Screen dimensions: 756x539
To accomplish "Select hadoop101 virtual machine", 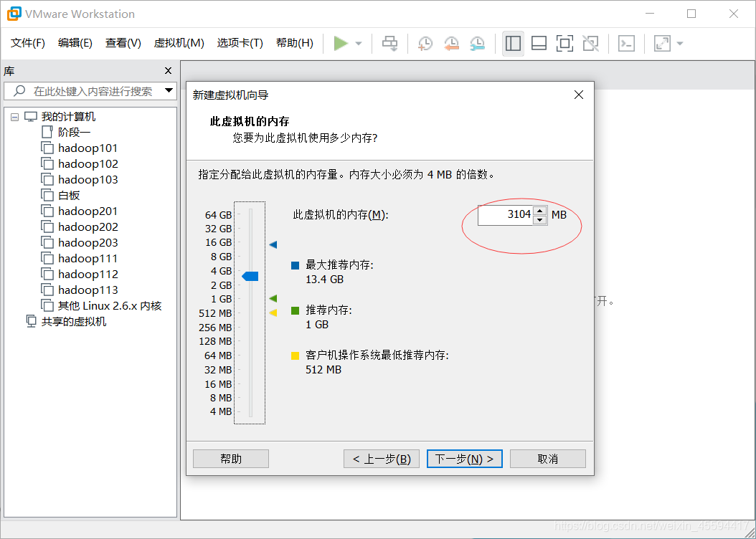I will tap(88, 148).
